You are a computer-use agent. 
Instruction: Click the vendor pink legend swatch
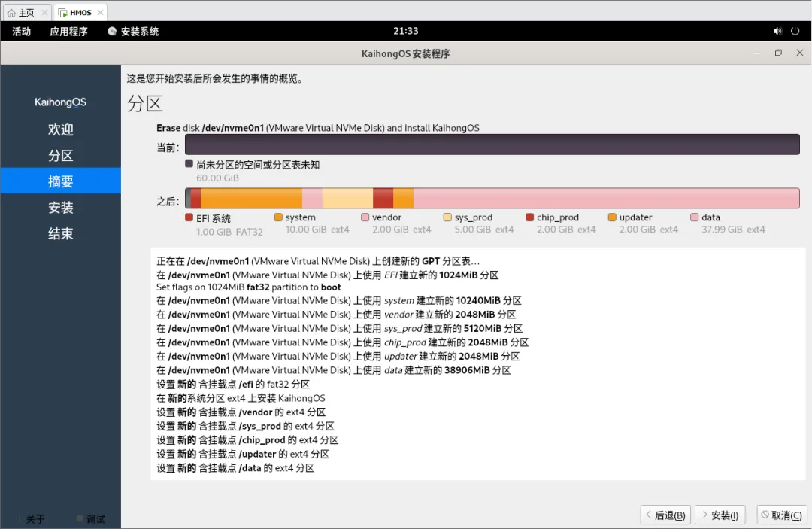tap(365, 217)
